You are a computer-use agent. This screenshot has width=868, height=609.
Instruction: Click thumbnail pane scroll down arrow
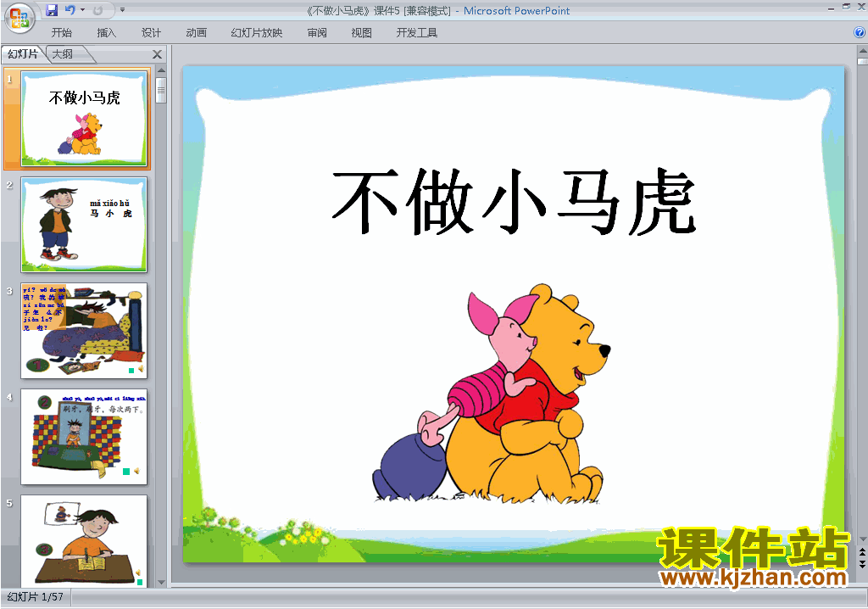point(161,583)
